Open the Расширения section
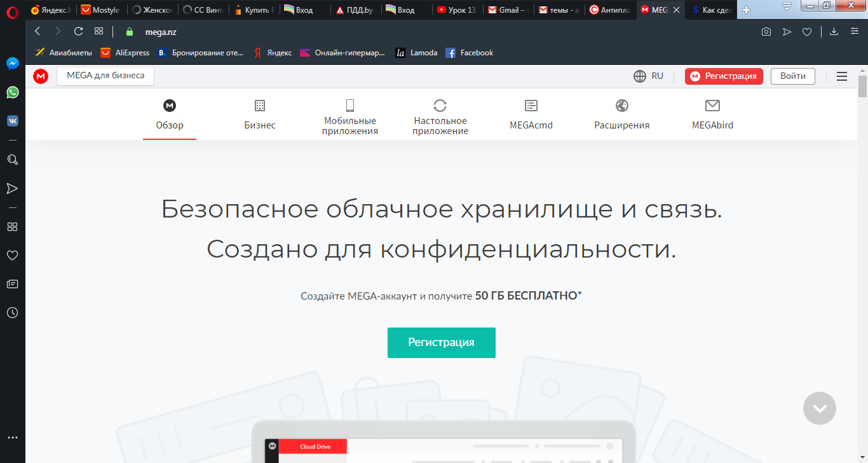This screenshot has height=463, width=868. 622,115
